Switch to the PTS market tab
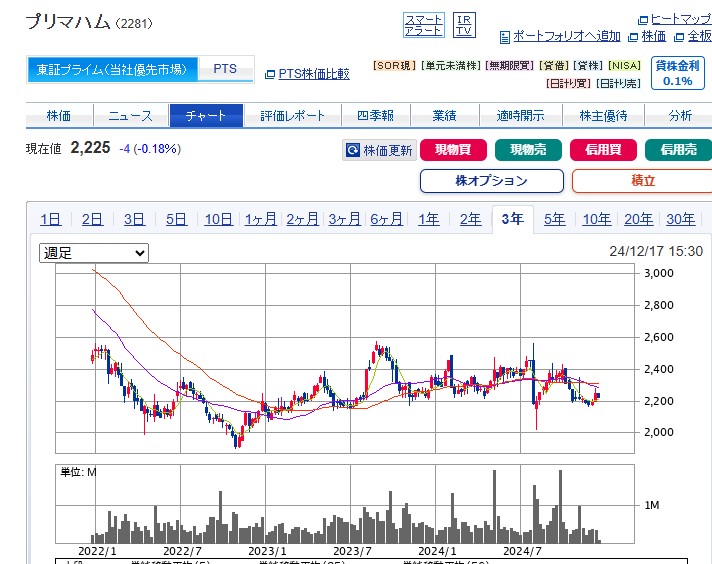712x564 pixels. (225, 69)
